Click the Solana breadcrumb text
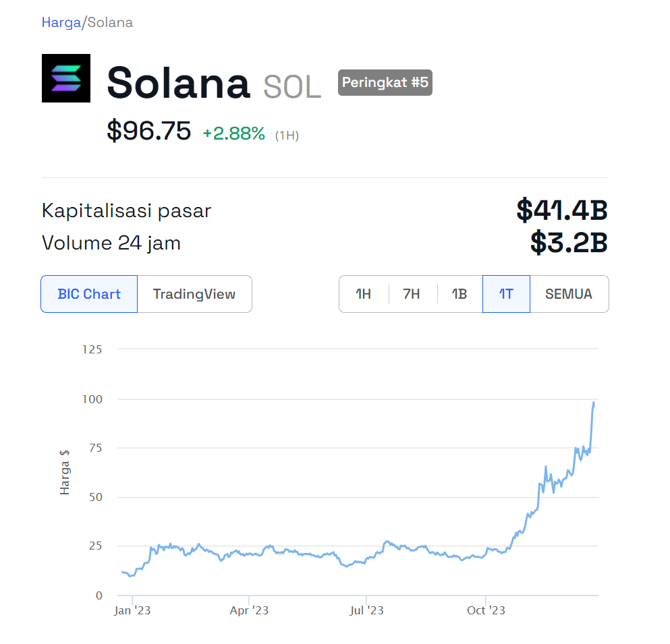Screen dimensions: 670x644 point(110,22)
